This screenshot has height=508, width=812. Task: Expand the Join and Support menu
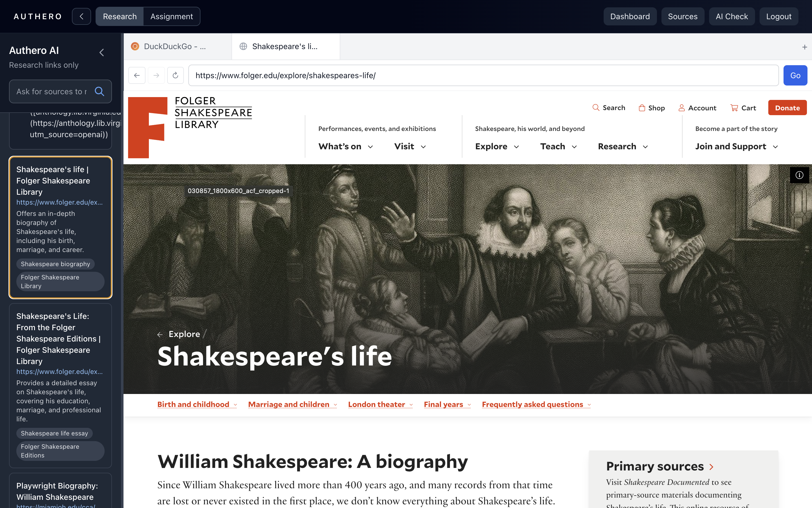coord(736,146)
